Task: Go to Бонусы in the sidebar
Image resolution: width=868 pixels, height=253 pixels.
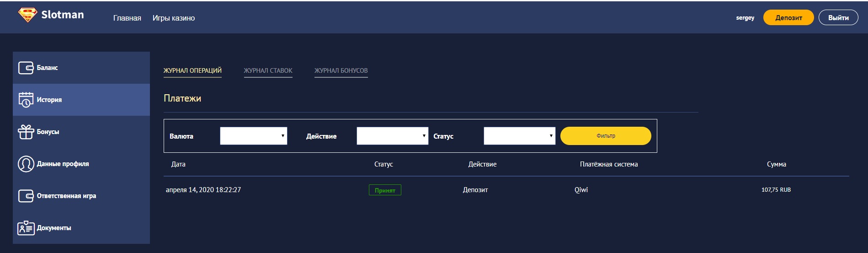Action: pyautogui.click(x=81, y=132)
